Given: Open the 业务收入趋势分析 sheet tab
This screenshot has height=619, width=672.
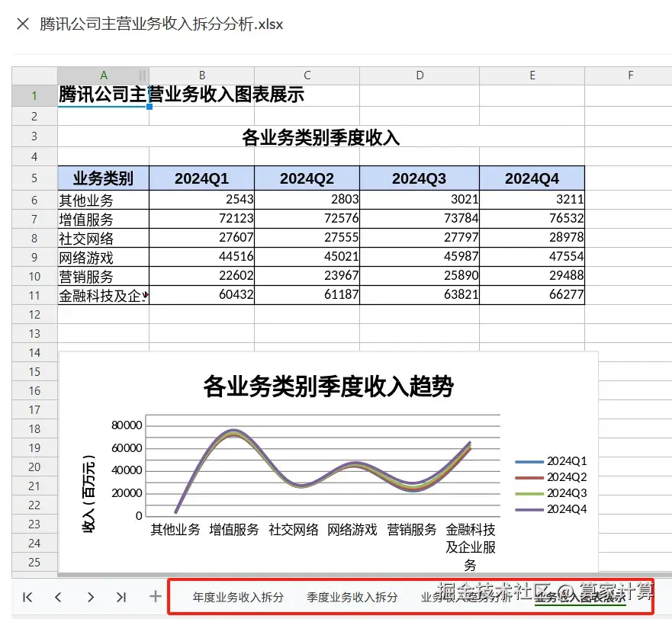Looking at the screenshot, I should click(x=466, y=597).
